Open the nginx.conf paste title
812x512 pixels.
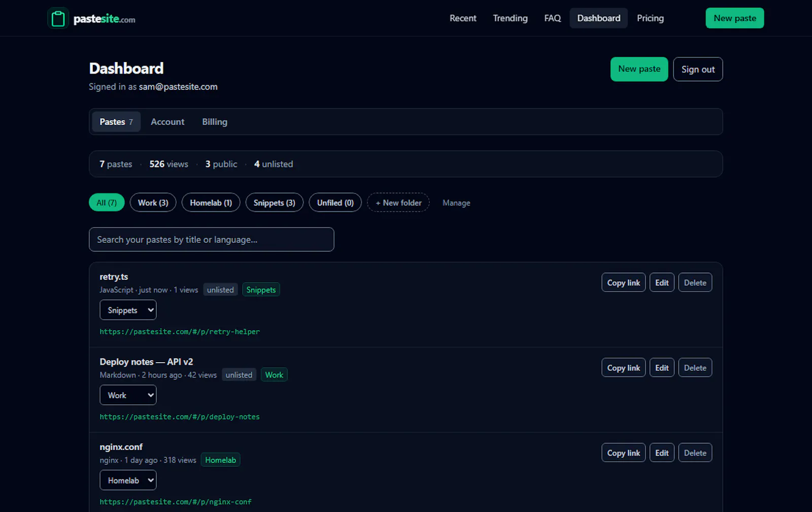coord(121,447)
